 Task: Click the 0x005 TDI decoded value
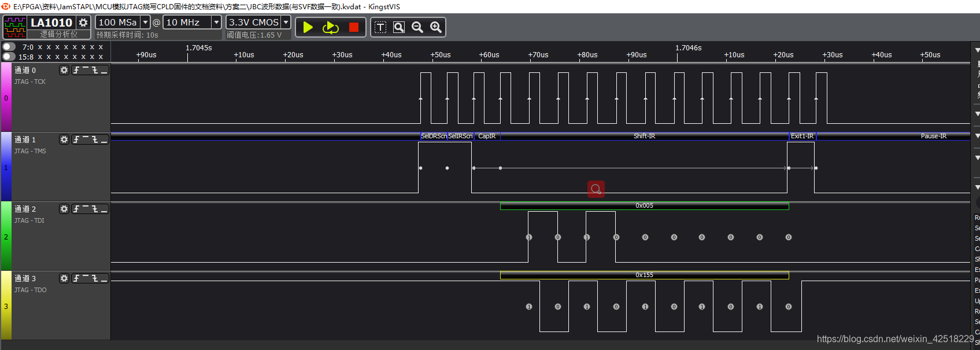(644, 205)
